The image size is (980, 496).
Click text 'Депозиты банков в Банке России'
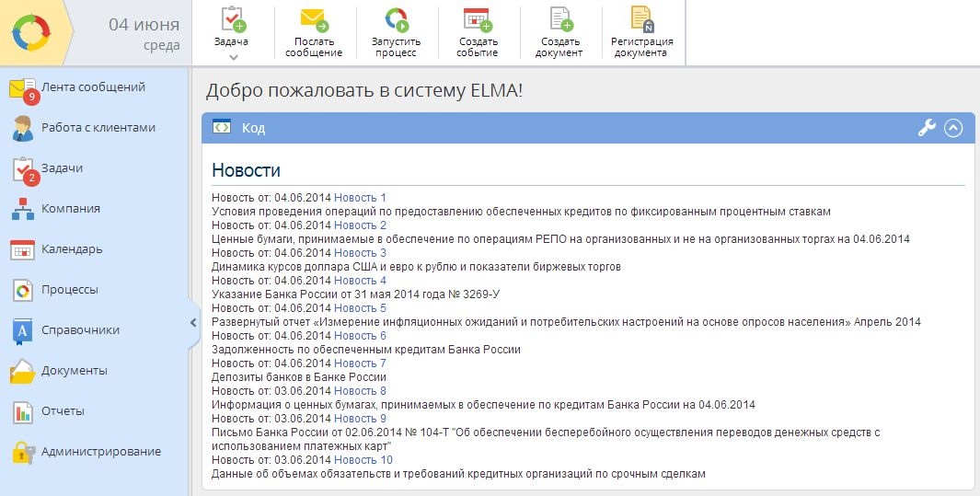[299, 377]
